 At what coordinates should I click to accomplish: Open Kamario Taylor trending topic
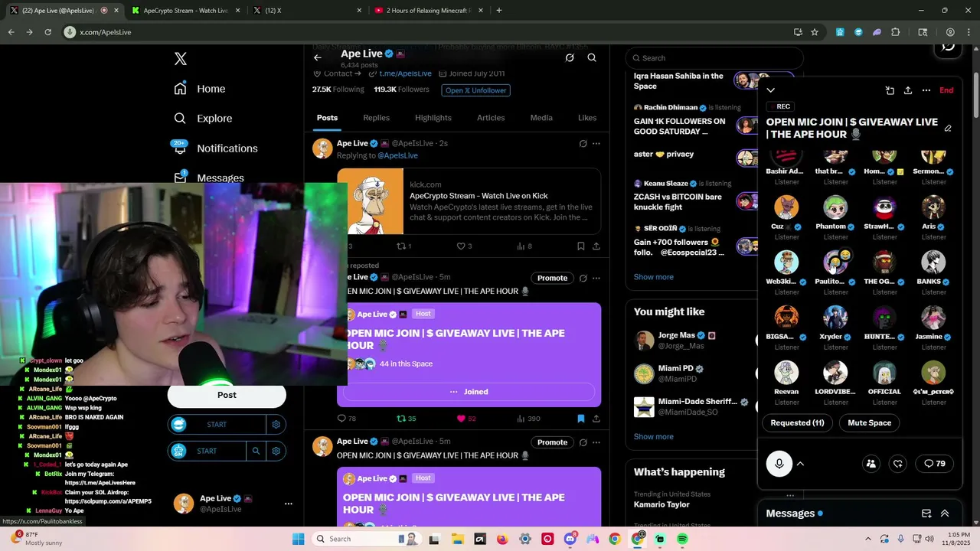coord(661,504)
